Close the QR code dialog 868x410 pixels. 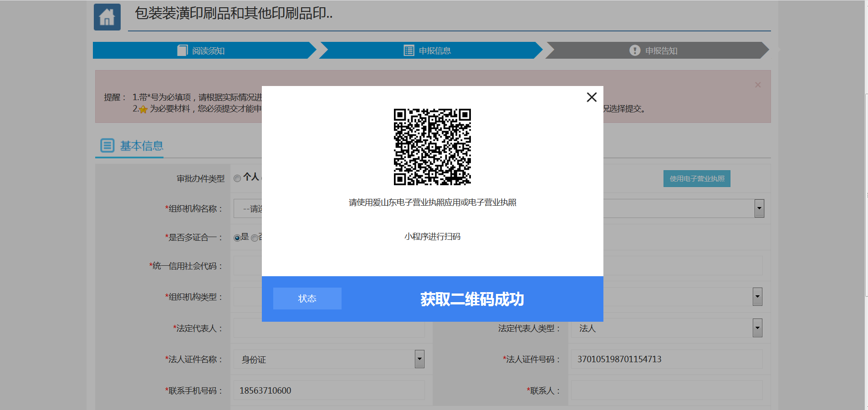click(x=592, y=97)
